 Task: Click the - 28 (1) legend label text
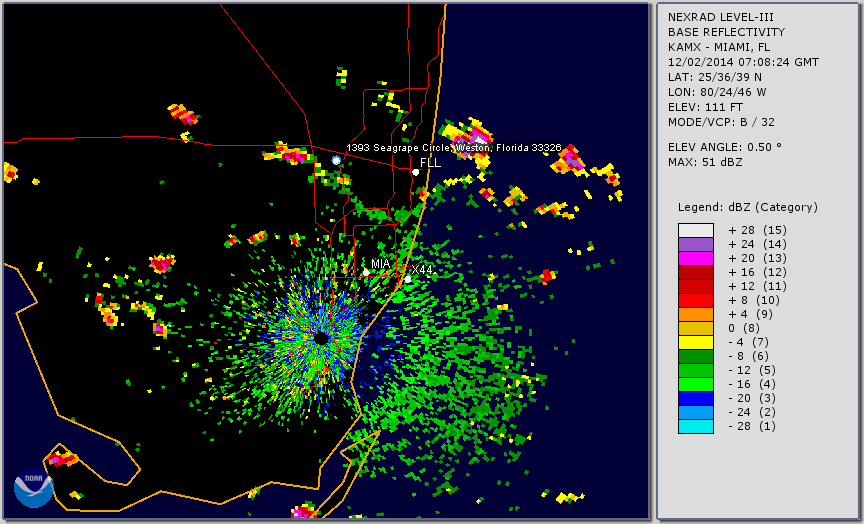point(752,426)
